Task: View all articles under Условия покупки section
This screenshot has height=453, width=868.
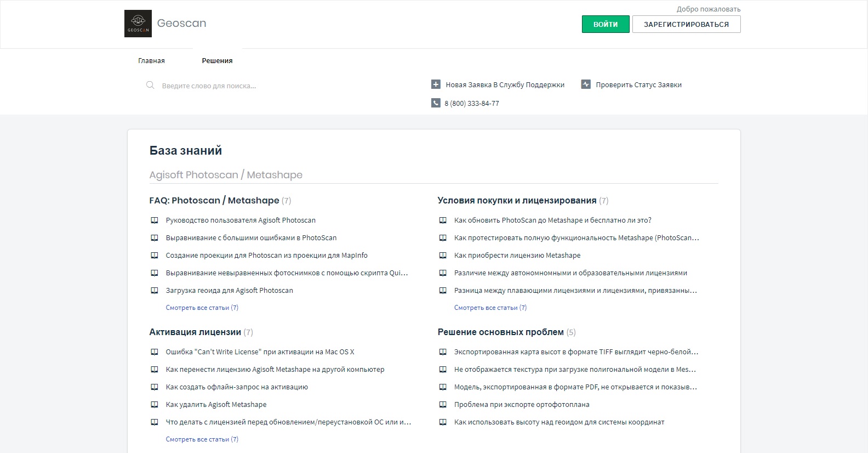Action: 490,308
